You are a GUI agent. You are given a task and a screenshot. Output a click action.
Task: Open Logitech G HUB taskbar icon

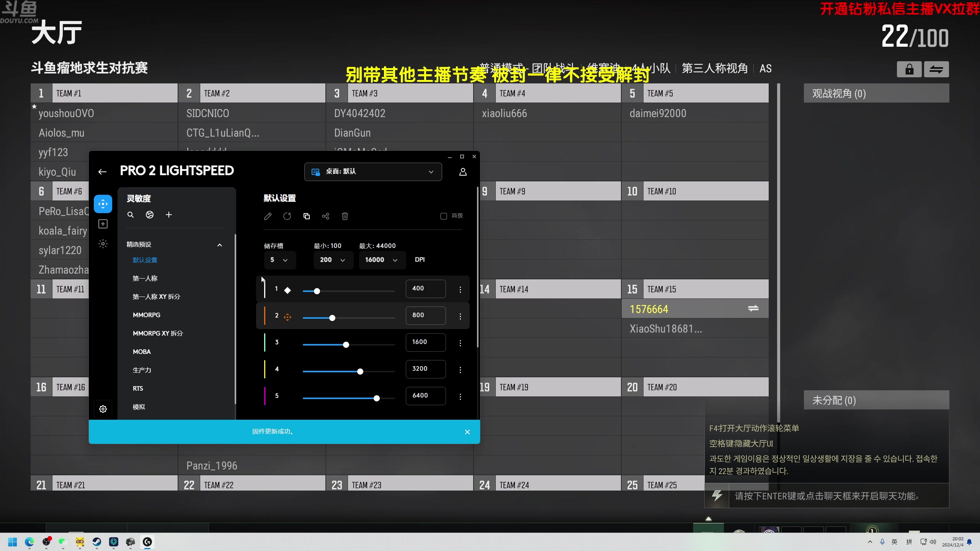[147, 542]
